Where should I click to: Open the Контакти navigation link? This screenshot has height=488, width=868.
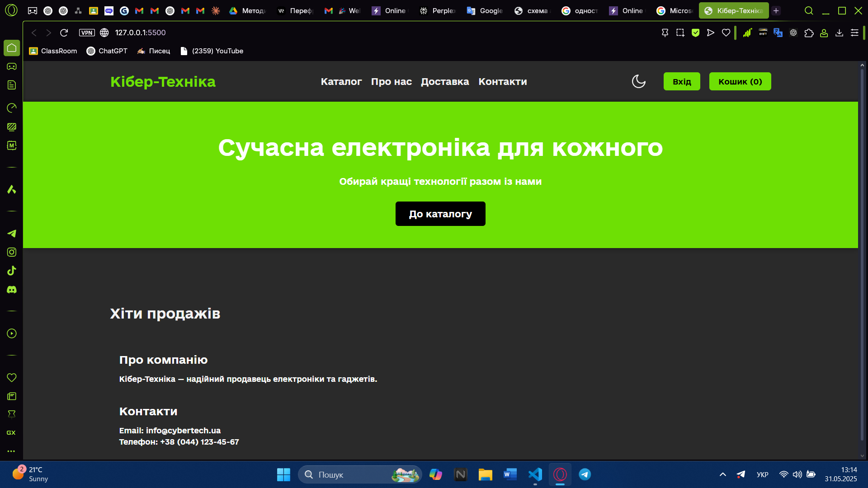[503, 82]
